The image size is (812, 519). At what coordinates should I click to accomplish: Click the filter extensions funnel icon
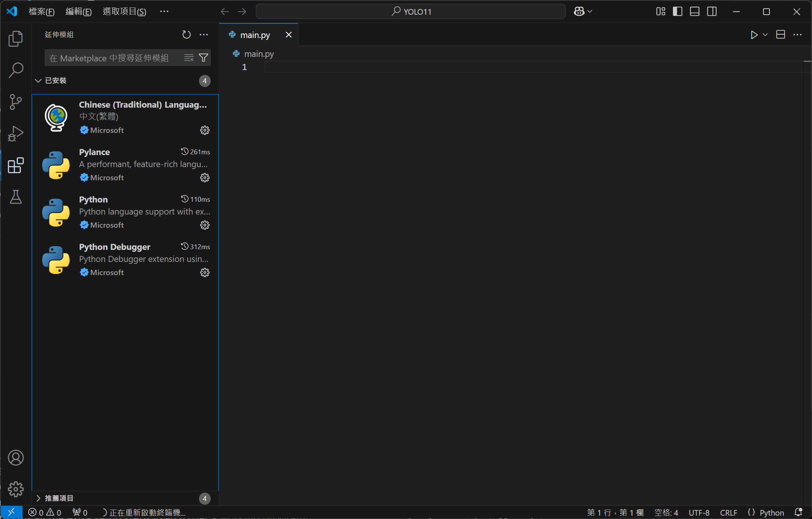coord(204,58)
